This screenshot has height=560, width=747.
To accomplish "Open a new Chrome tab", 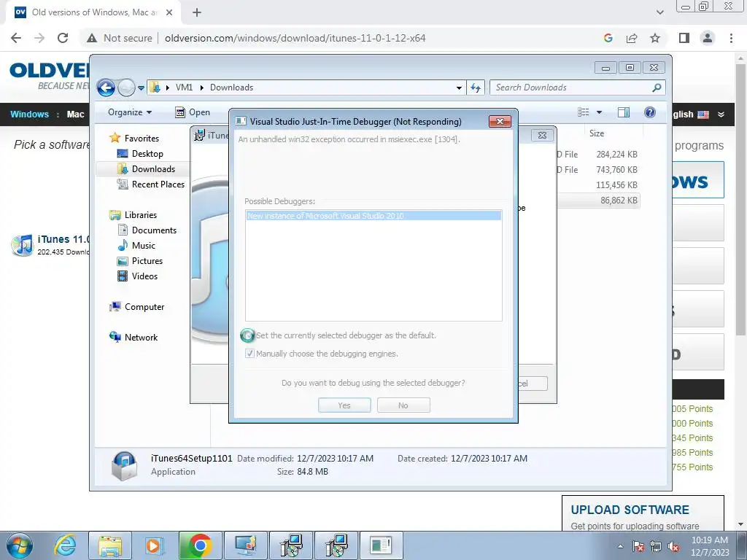I will (x=197, y=12).
